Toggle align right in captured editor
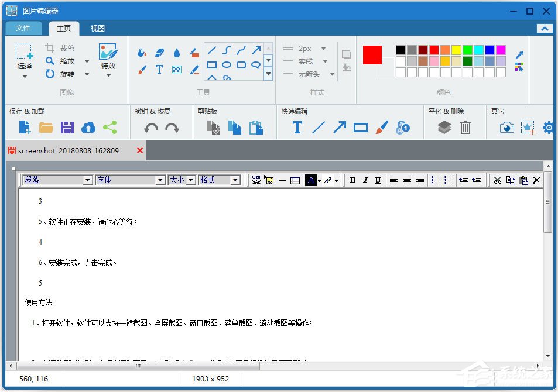 [x=420, y=180]
